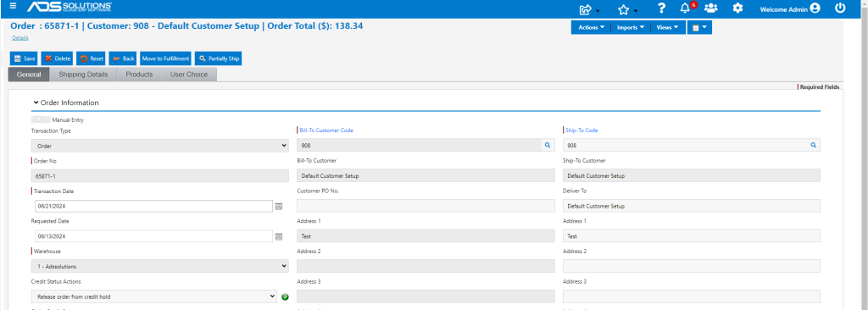Click the Reset button

[92, 58]
